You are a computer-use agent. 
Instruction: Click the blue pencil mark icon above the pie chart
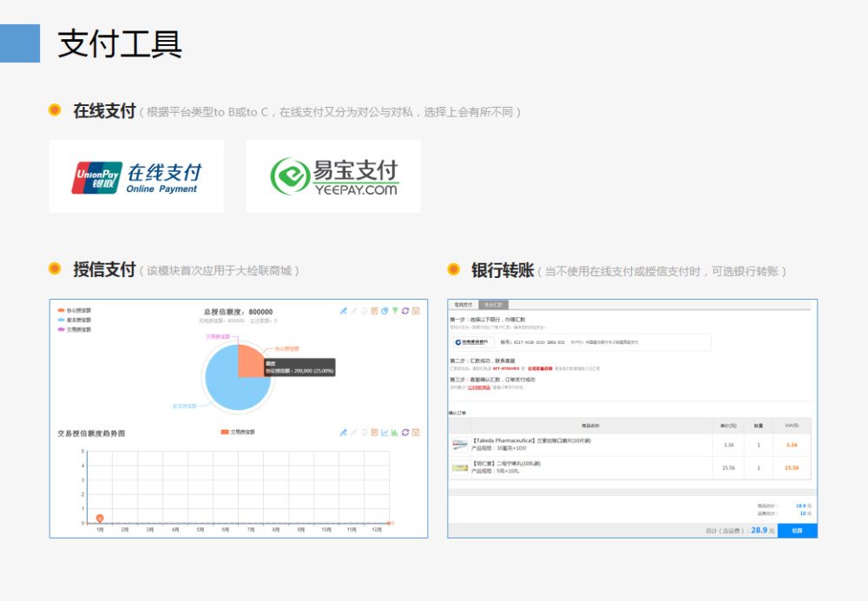click(343, 311)
